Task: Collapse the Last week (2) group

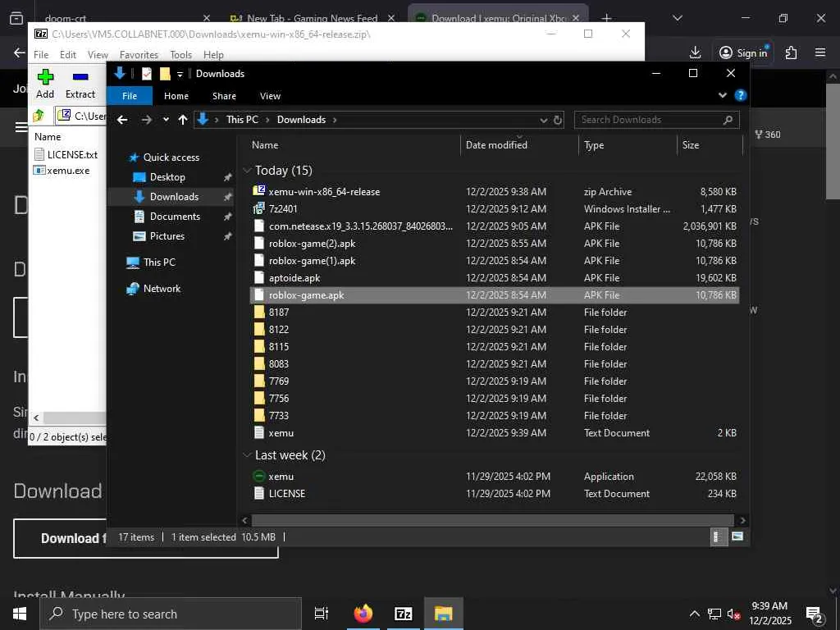Action: (x=247, y=455)
